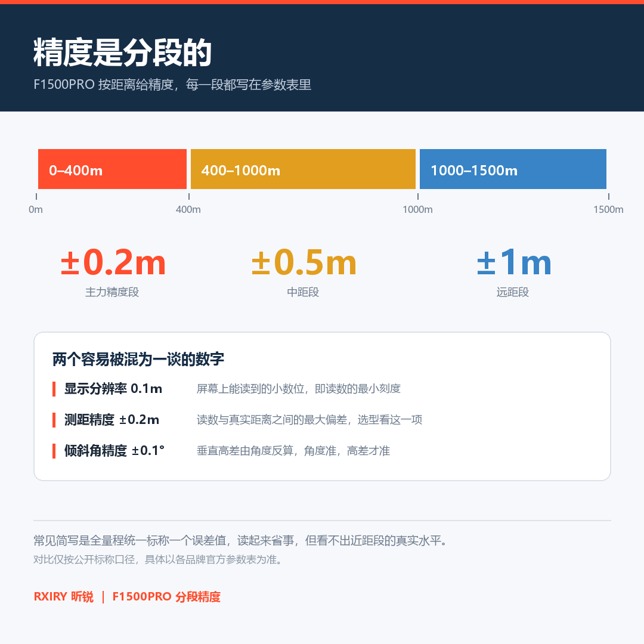644x644 pixels.
Task: Click the 1500m axis tick label
Action: [608, 209]
